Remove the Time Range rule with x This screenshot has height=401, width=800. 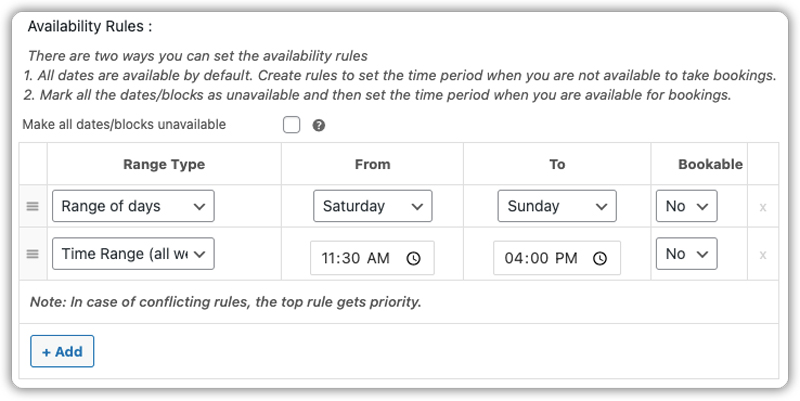(x=763, y=255)
